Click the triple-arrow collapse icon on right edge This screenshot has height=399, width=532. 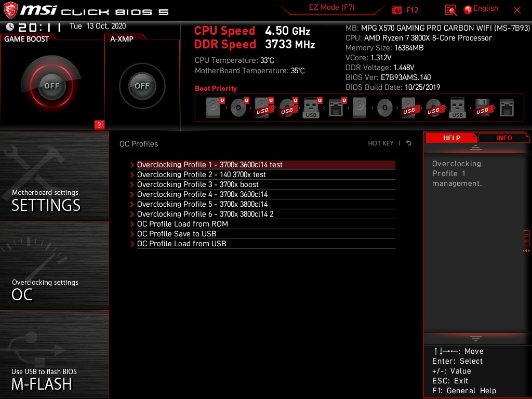click(526, 251)
